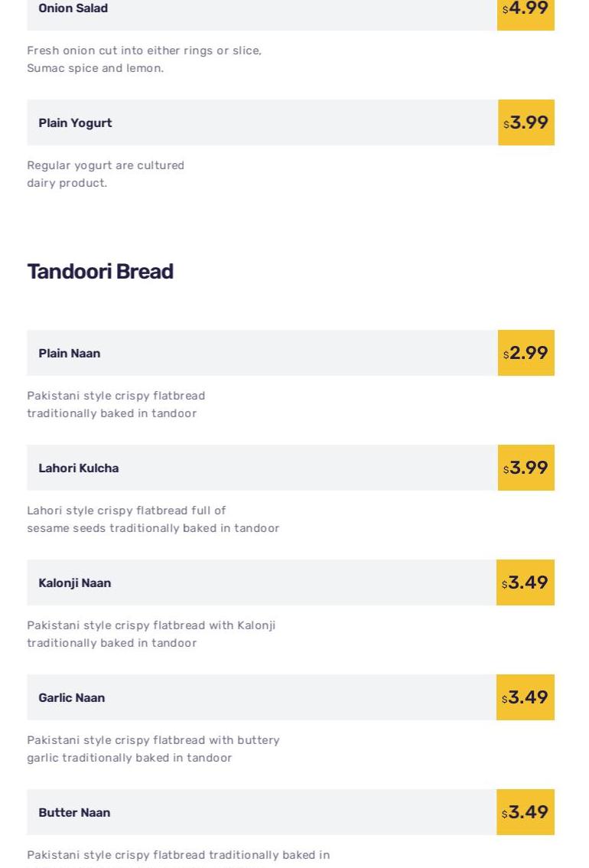
Task: Click the Onion Salad item name
Action: 73,8
